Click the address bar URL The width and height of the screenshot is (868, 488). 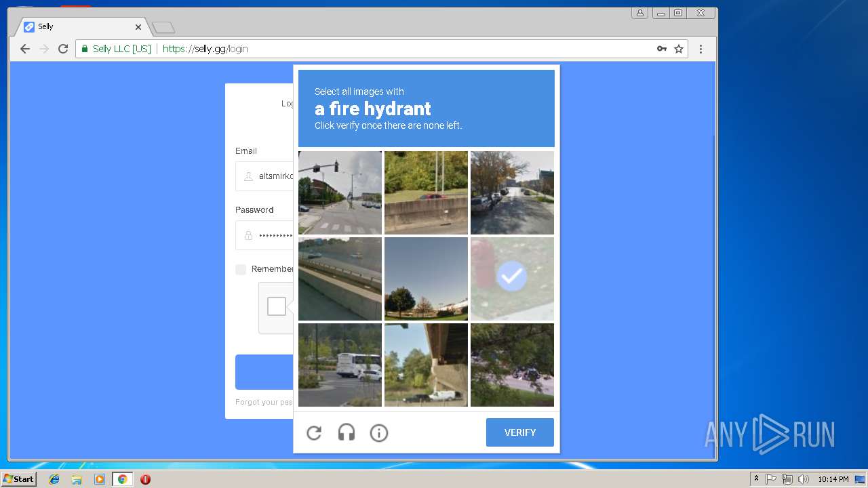(x=205, y=49)
